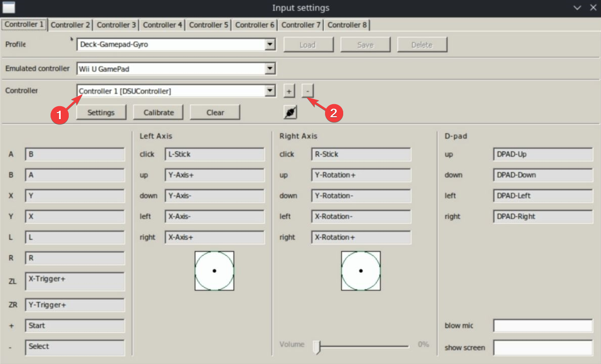The image size is (601, 364).
Task: Click the Left Axis up Y-Axis+ field
Action: click(215, 175)
